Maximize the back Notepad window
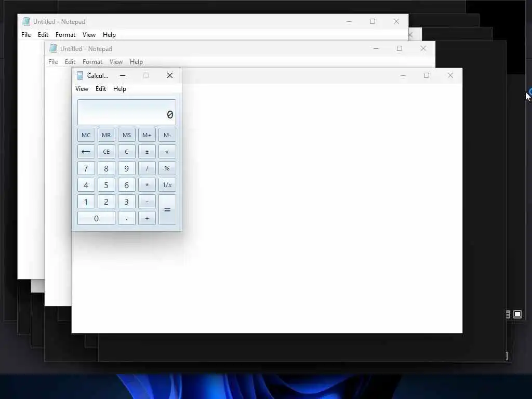The height and width of the screenshot is (399, 532). click(x=373, y=21)
